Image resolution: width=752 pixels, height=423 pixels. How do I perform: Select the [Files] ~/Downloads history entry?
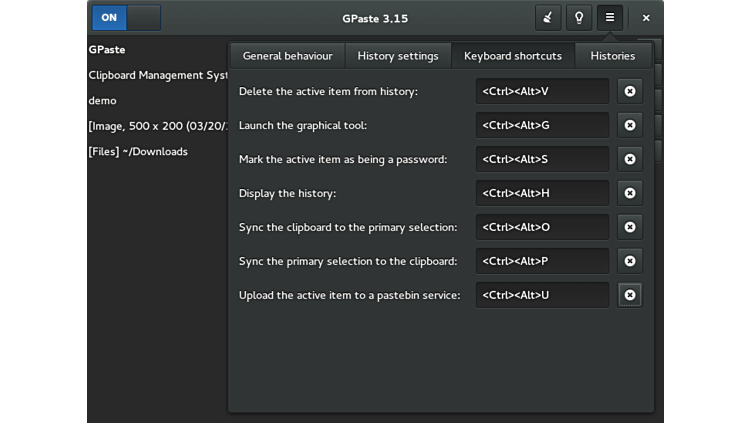[x=138, y=152]
